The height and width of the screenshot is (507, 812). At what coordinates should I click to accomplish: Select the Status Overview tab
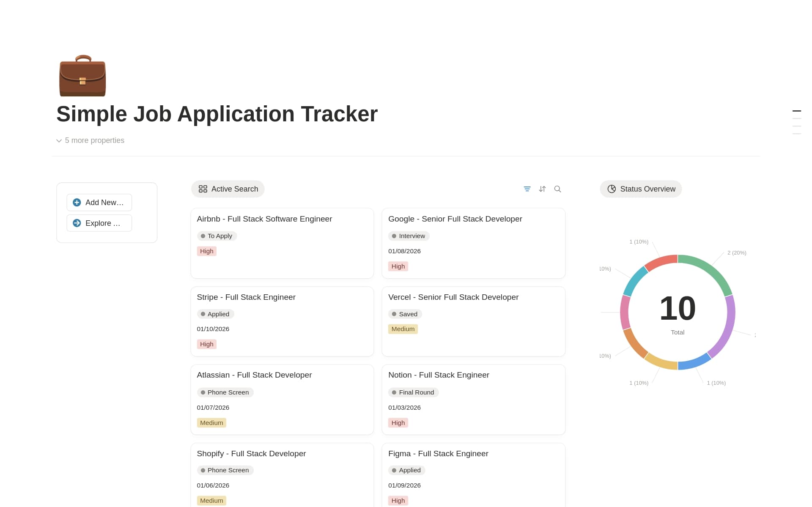641,189
